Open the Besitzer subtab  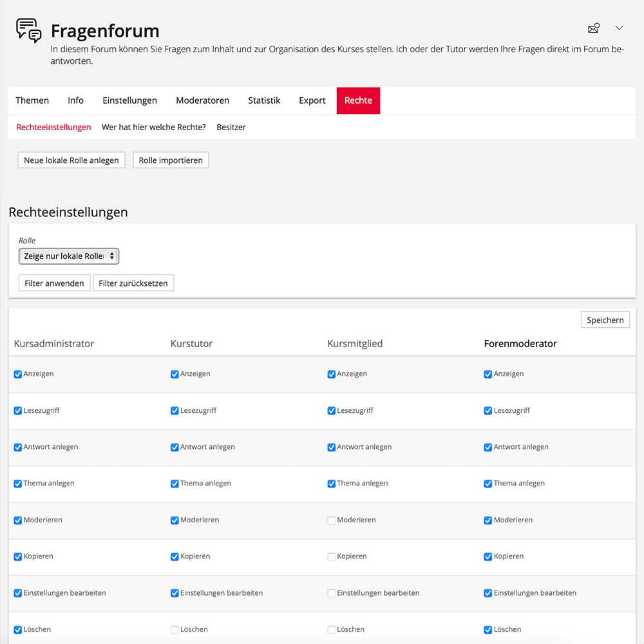(231, 128)
